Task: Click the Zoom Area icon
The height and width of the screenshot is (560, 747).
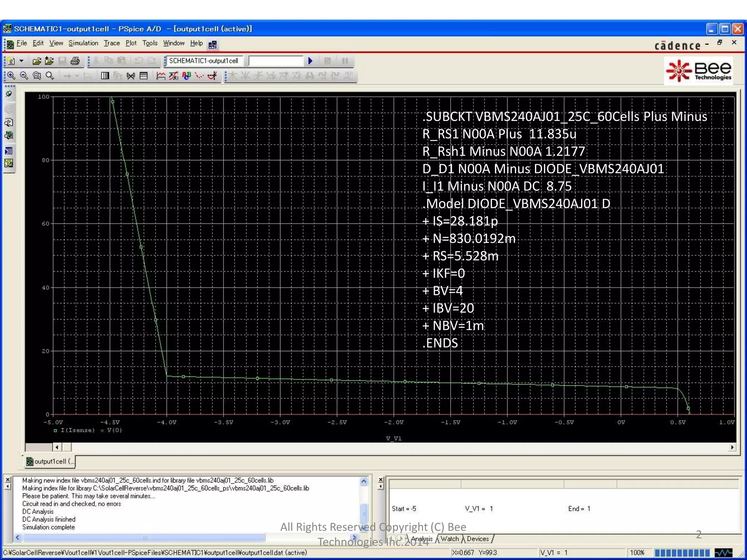Action: [x=37, y=75]
